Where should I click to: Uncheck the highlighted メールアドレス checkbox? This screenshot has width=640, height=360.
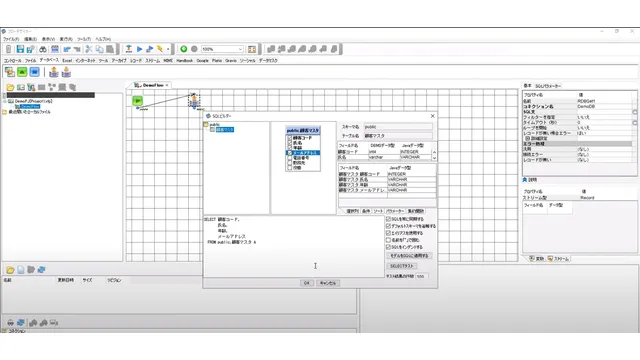290,153
